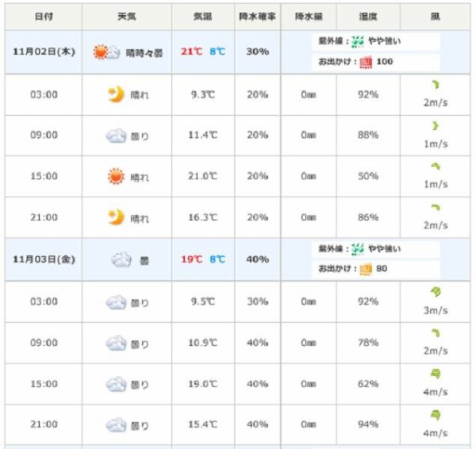Image resolution: width=476 pixels, height=449 pixels.
Task: Click the moon icon in the first 21:00 row
Action: point(116,217)
